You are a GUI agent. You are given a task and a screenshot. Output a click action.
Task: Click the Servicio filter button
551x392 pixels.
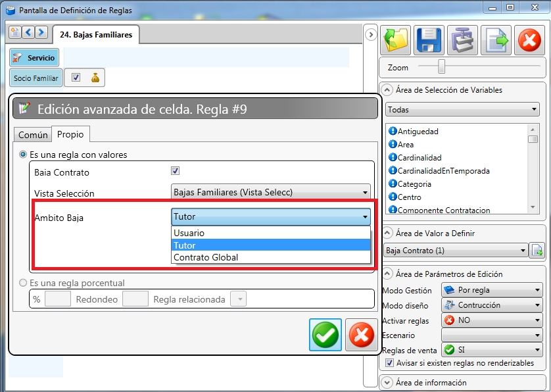pyautogui.click(x=34, y=58)
